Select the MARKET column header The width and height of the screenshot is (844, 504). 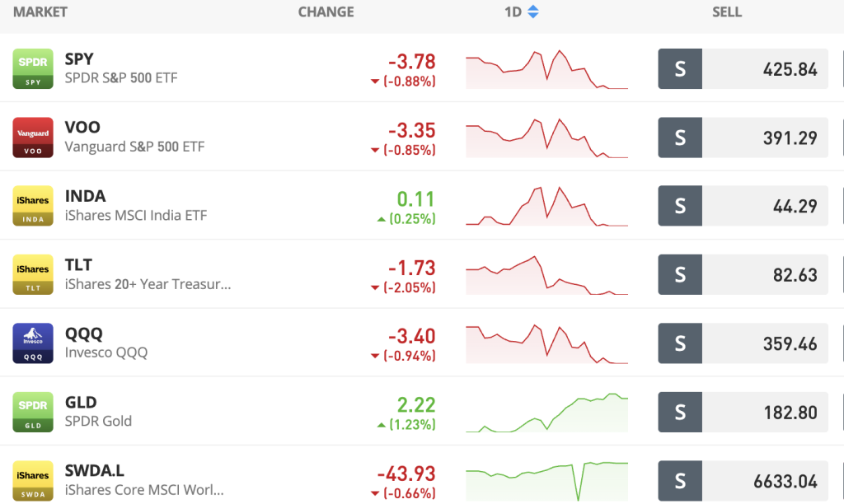point(40,12)
